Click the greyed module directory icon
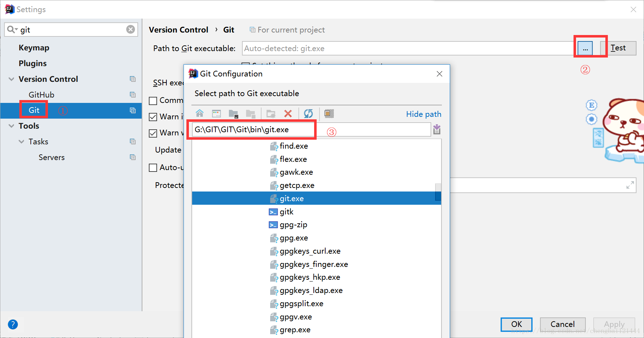 251,114
